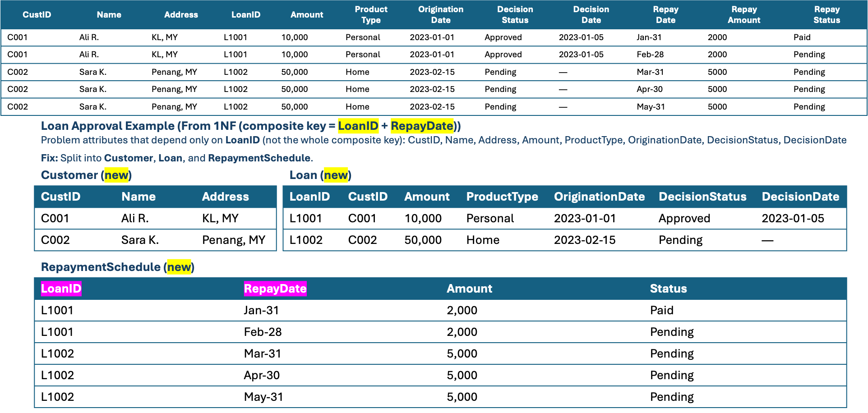The height and width of the screenshot is (413, 868).
Task: Click 'Status' header in RepaymentSchedule table
Action: tap(668, 289)
